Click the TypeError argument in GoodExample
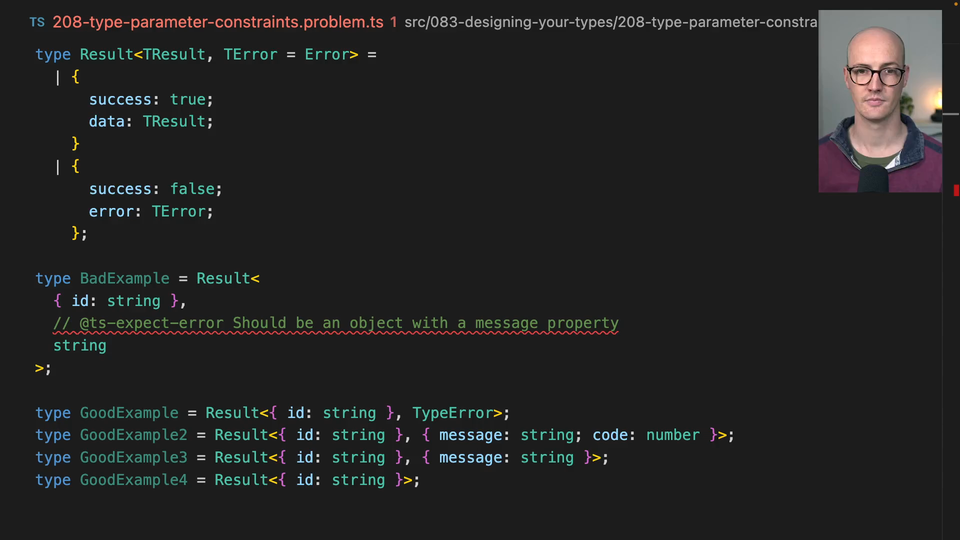The height and width of the screenshot is (540, 960). [452, 413]
